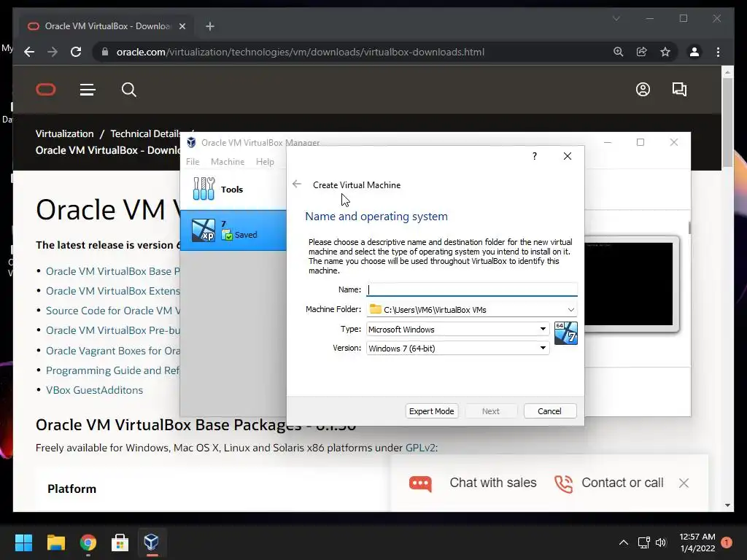Open the Chrome profile avatar
The image size is (747, 560).
(x=694, y=52)
